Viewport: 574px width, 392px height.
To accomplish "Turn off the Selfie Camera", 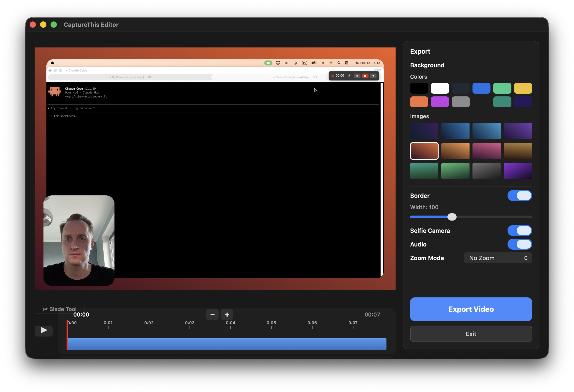I will click(x=520, y=231).
